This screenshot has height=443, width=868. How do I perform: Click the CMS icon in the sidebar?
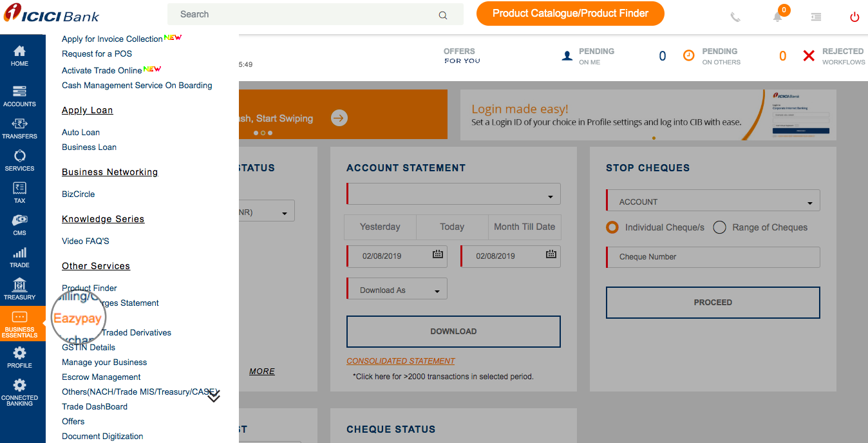click(20, 224)
